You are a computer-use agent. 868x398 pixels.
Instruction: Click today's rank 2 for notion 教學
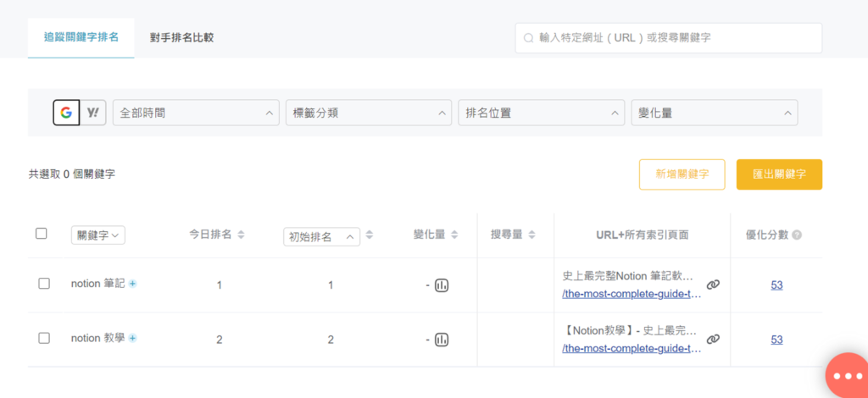[x=220, y=340]
